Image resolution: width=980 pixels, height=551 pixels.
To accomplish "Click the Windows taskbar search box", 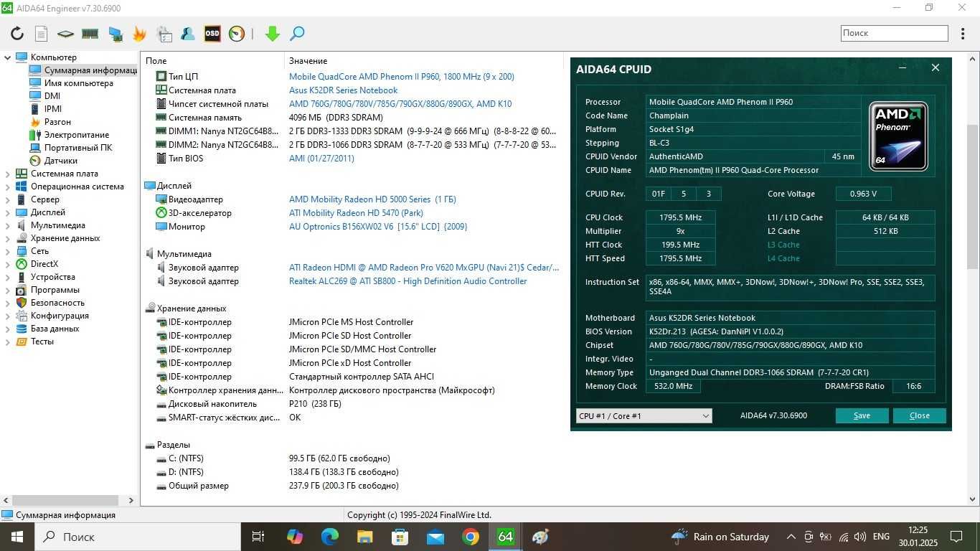I will pyautogui.click(x=138, y=537).
